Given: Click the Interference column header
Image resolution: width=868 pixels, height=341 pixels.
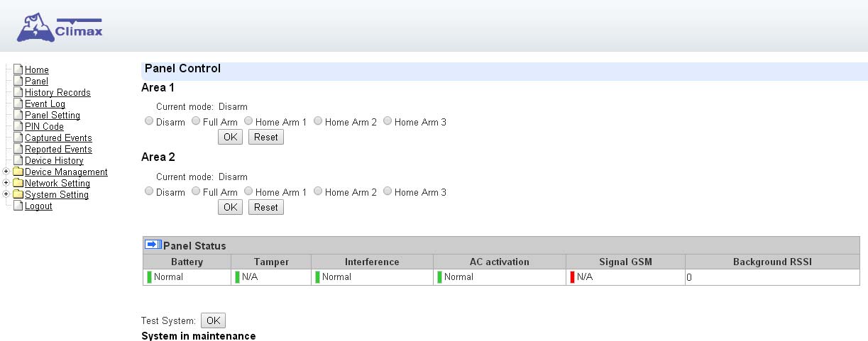Looking at the screenshot, I should [x=372, y=262].
